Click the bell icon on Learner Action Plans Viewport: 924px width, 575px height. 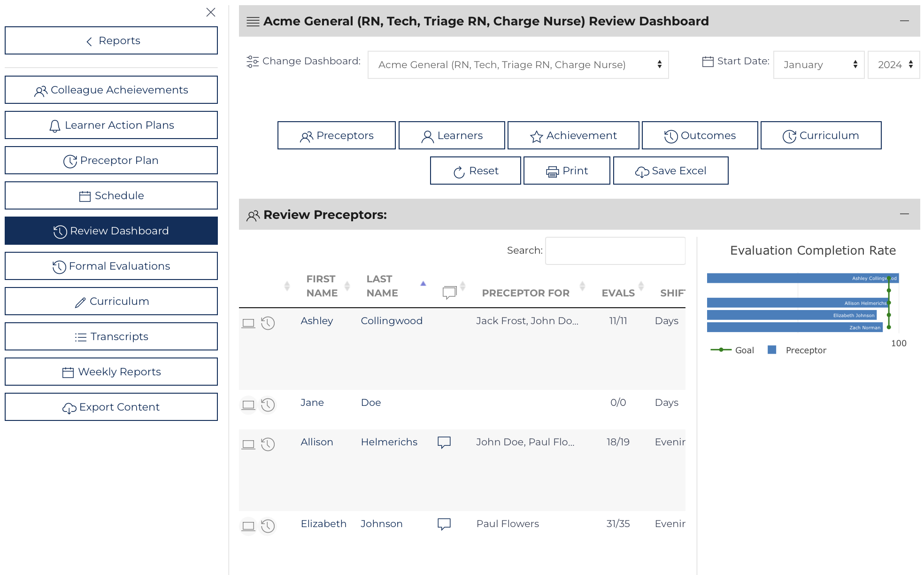pos(55,125)
